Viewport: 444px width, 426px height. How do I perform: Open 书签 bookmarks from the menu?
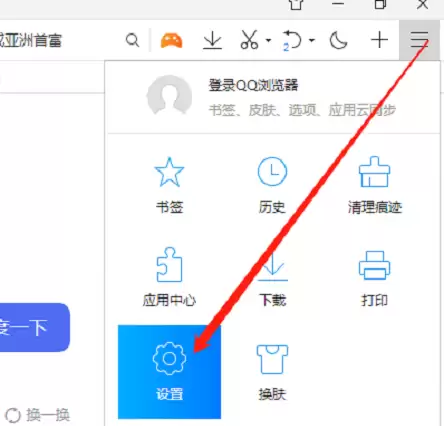[169, 185]
